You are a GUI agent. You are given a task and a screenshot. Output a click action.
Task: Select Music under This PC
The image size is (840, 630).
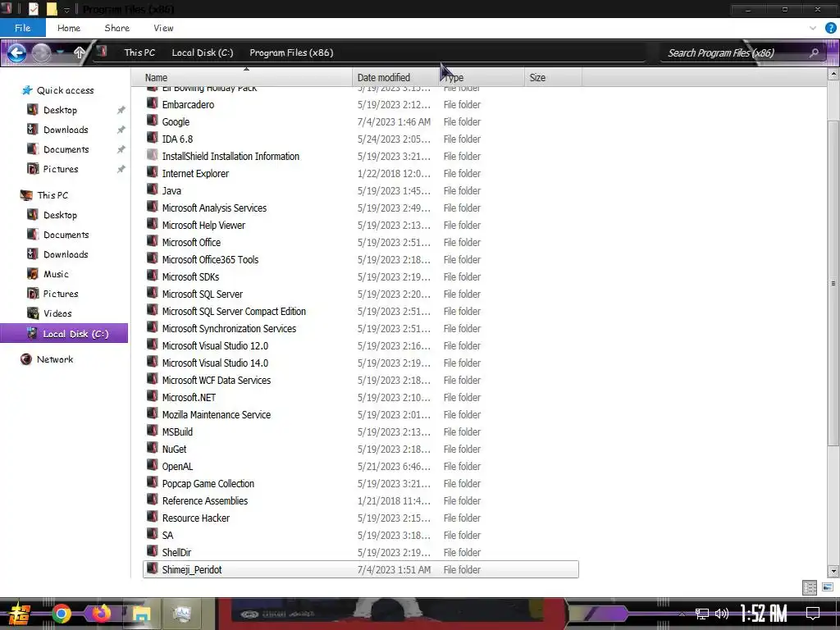56,274
